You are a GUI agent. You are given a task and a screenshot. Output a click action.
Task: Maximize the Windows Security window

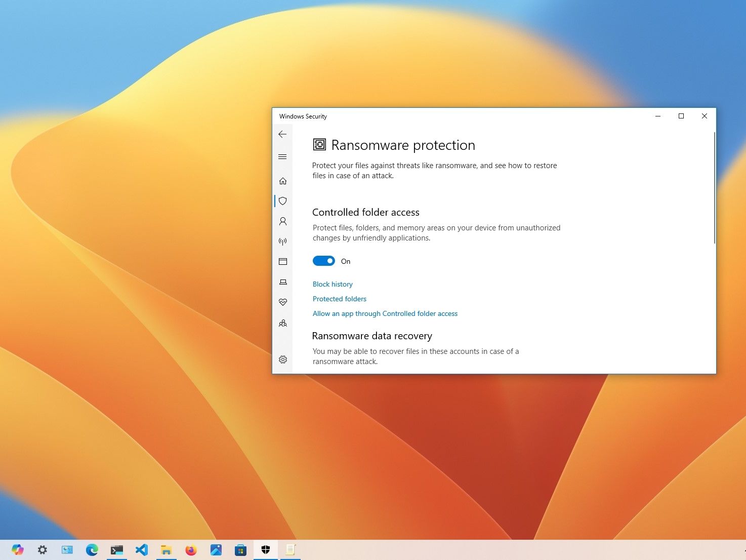click(681, 116)
